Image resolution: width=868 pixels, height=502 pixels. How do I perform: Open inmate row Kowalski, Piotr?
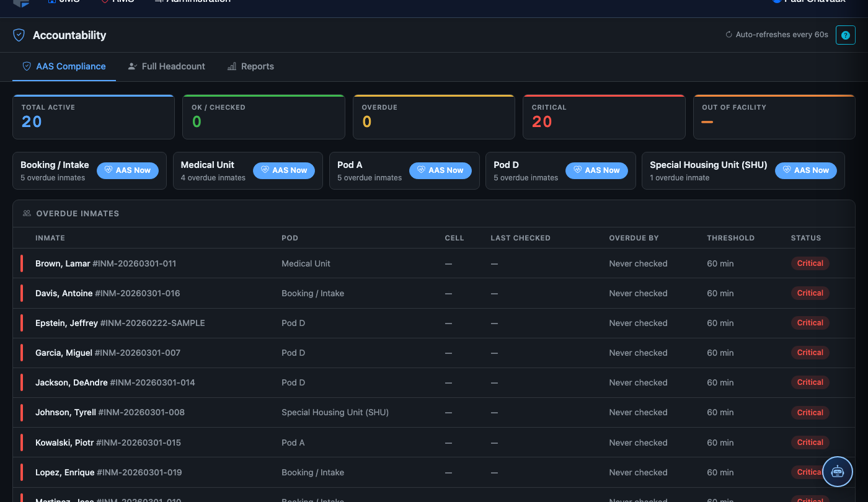click(434, 443)
